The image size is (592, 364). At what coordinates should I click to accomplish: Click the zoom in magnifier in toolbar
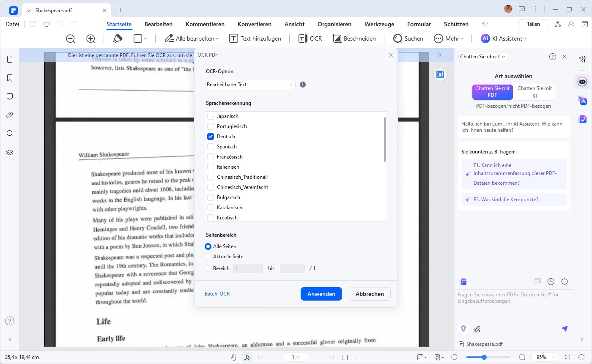coord(90,38)
